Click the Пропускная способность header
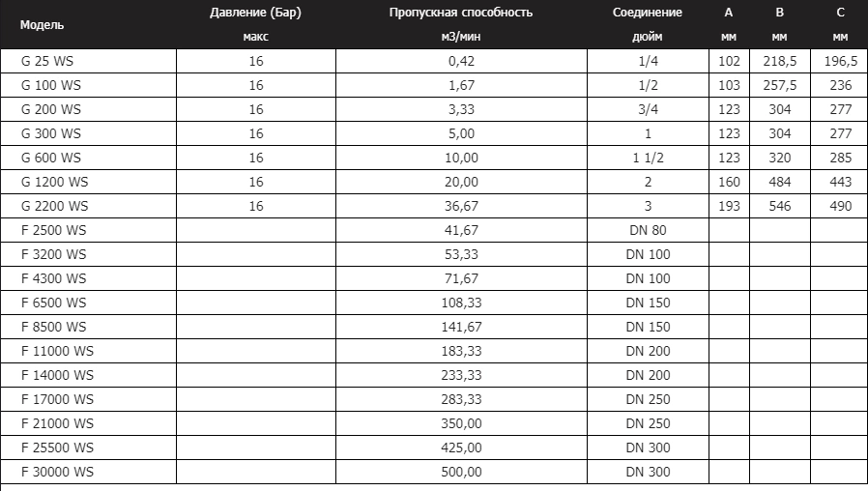 click(460, 13)
